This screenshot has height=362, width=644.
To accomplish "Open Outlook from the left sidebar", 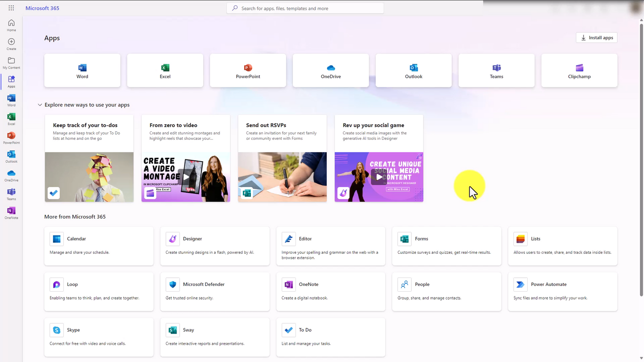I will (11, 155).
